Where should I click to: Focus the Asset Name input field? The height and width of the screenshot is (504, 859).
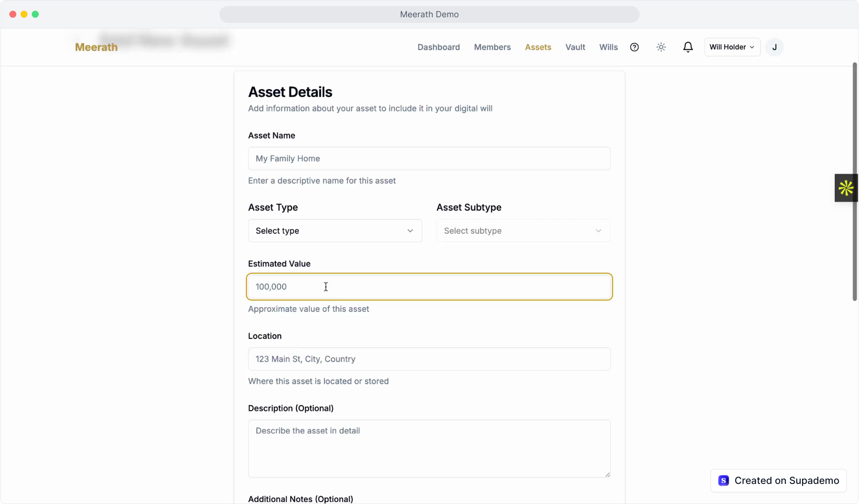coord(429,159)
